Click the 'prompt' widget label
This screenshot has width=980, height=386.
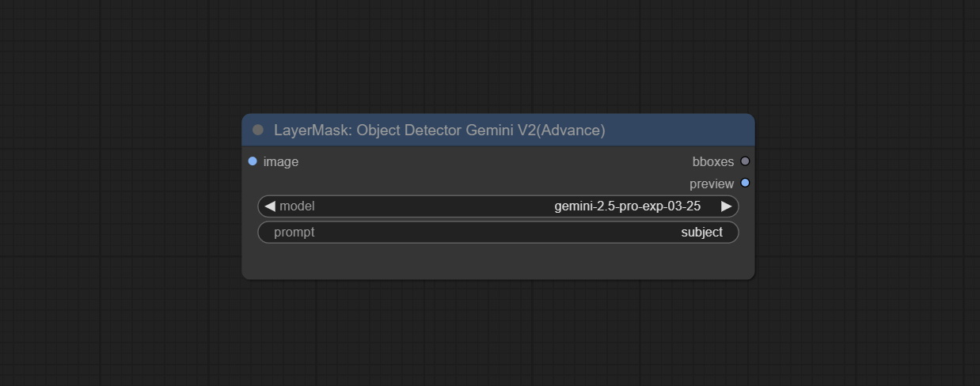[x=294, y=232]
